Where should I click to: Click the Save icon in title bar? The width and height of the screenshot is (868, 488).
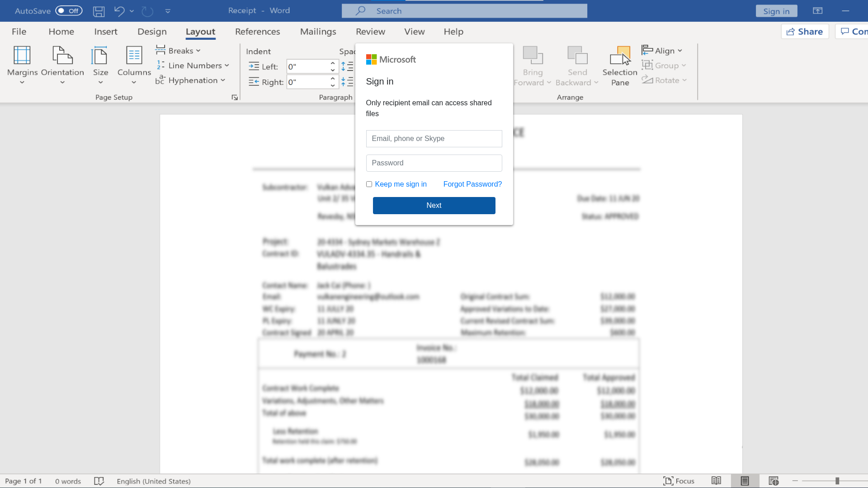tap(99, 11)
